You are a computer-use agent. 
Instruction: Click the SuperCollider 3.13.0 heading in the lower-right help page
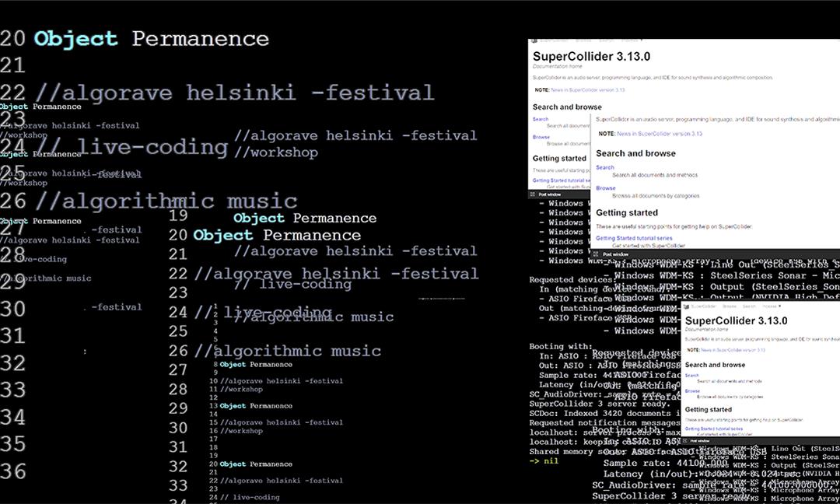(x=736, y=320)
